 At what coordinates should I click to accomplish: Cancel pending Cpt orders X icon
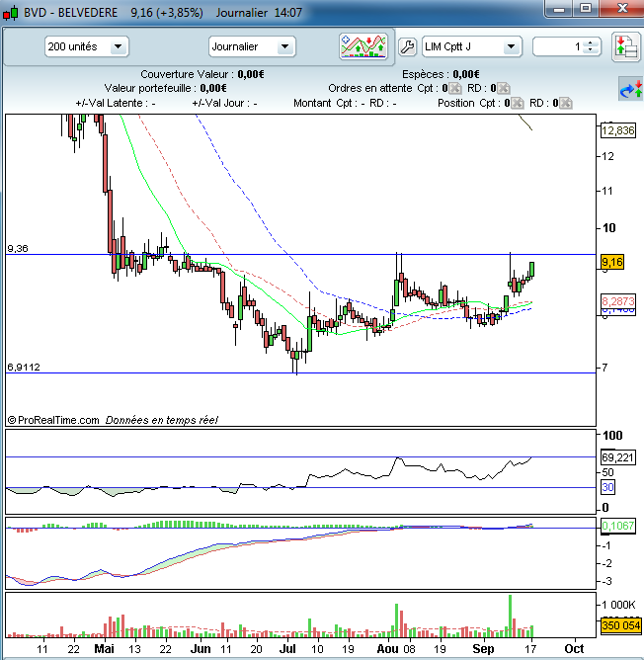coord(455,88)
